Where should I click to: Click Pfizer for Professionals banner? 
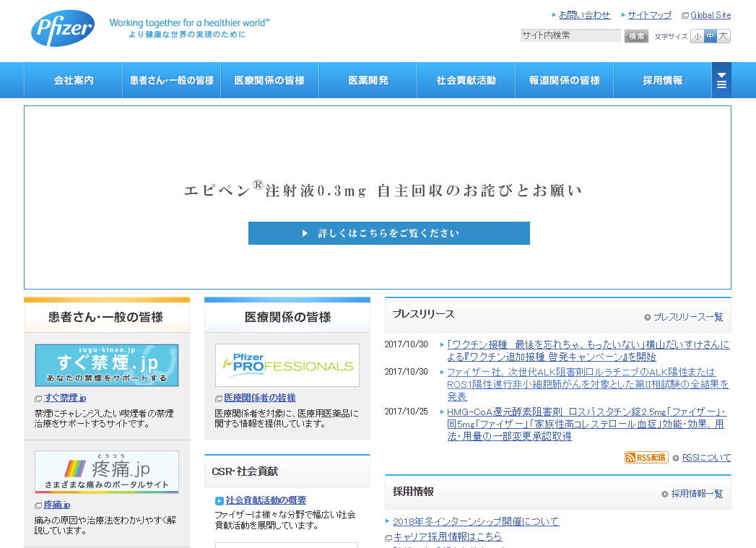tap(287, 365)
